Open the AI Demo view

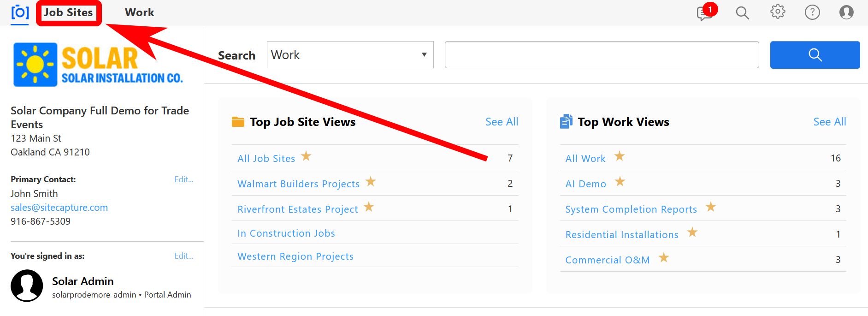586,184
